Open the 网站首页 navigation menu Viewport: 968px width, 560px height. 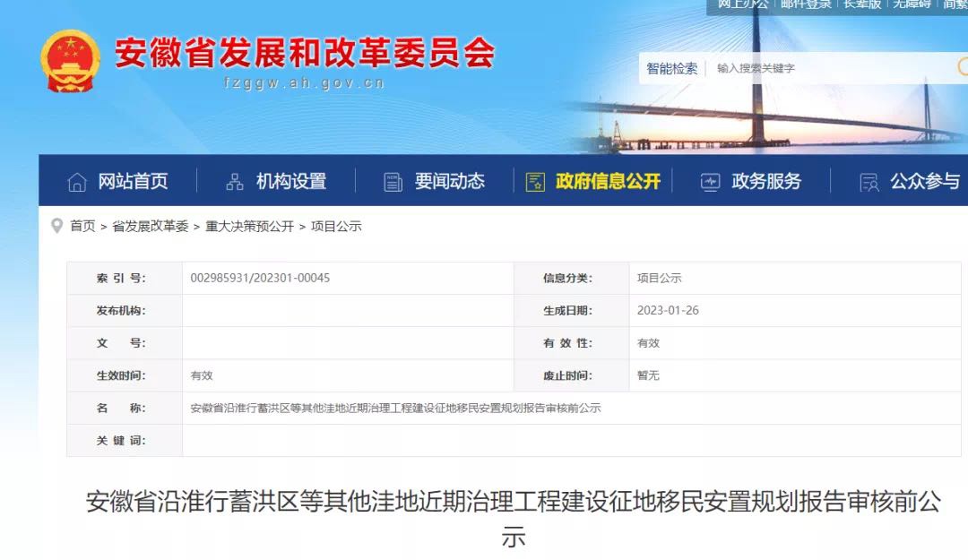[133, 181]
